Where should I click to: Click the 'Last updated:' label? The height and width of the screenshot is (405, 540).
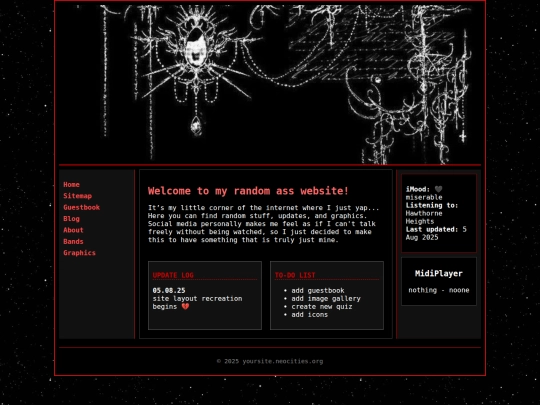tap(432, 229)
